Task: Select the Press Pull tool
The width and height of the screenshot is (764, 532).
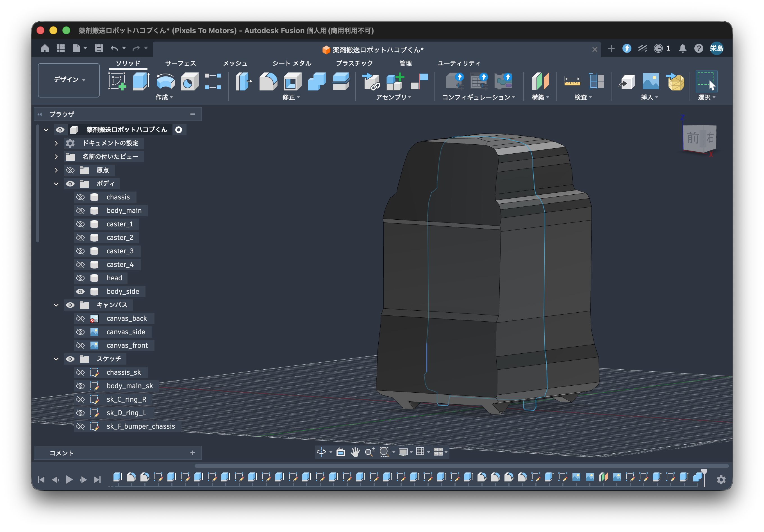Action: 244,81
